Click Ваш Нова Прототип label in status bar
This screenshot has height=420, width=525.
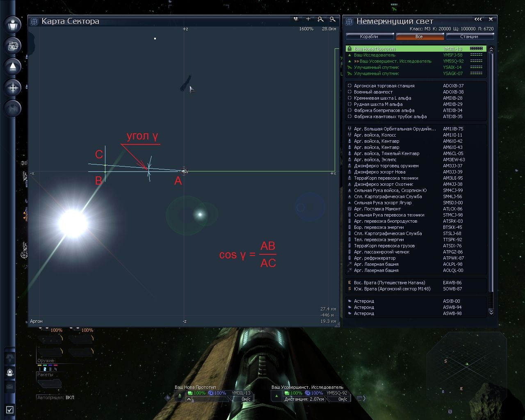point(195,387)
